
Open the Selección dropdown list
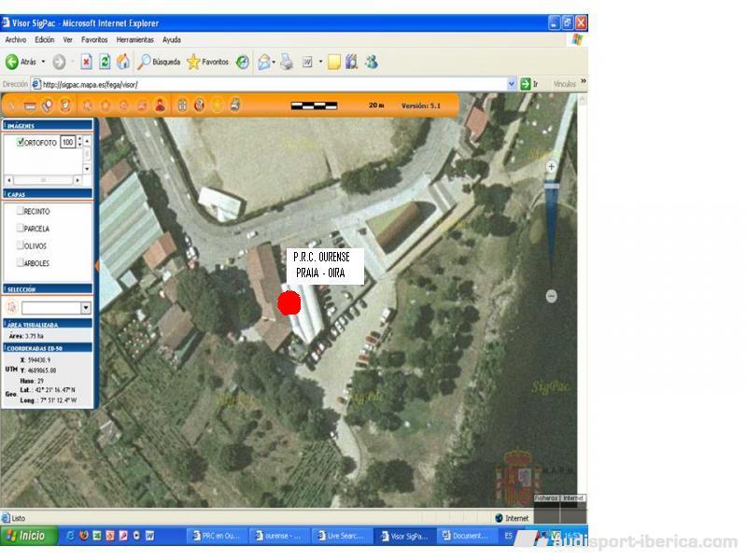(86, 308)
